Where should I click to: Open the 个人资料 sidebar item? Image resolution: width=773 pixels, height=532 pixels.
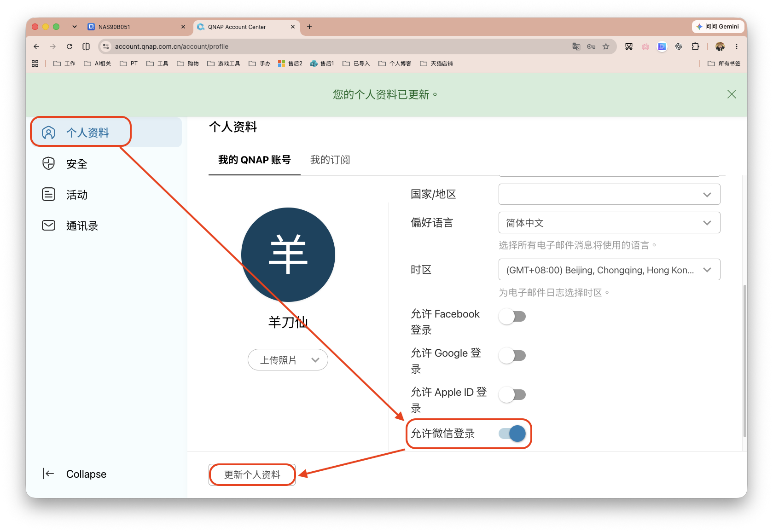(106, 133)
